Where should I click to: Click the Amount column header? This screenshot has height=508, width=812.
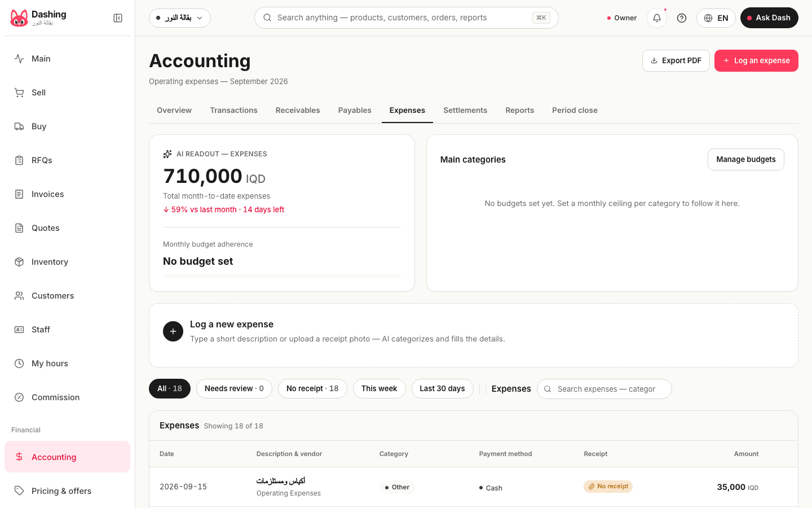coord(747,454)
